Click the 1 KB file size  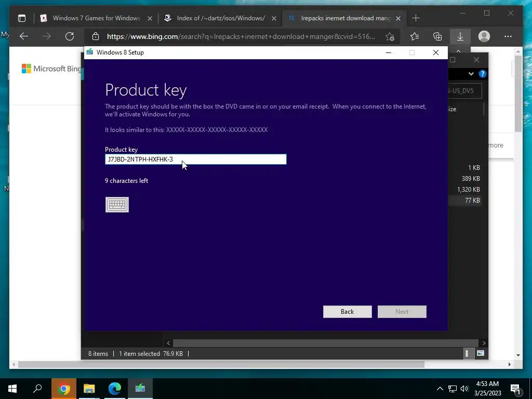pos(474,168)
